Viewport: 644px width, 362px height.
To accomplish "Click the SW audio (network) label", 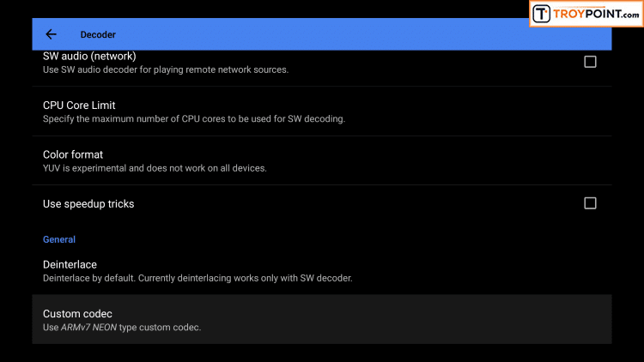I will [x=89, y=57].
